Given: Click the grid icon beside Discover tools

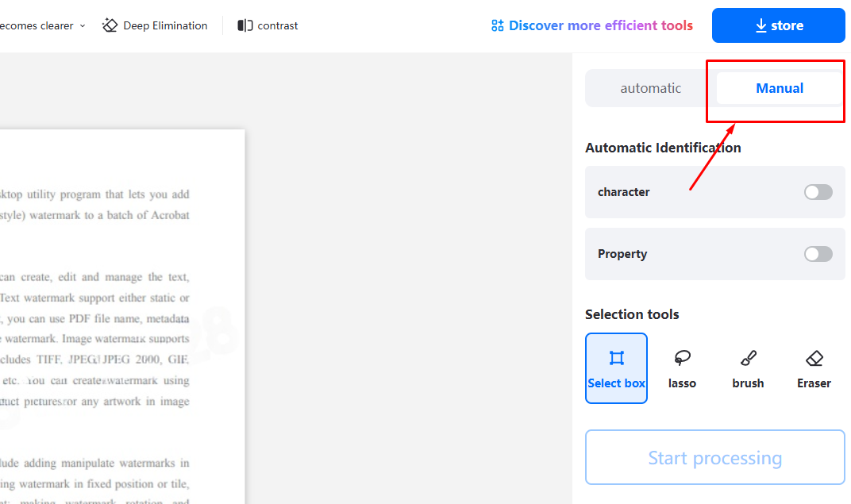Looking at the screenshot, I should point(498,25).
